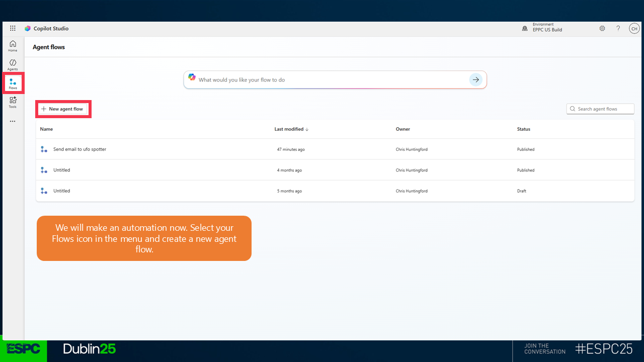Select the Flows sidebar icon
The width and height of the screenshot is (644, 362).
[x=13, y=83]
